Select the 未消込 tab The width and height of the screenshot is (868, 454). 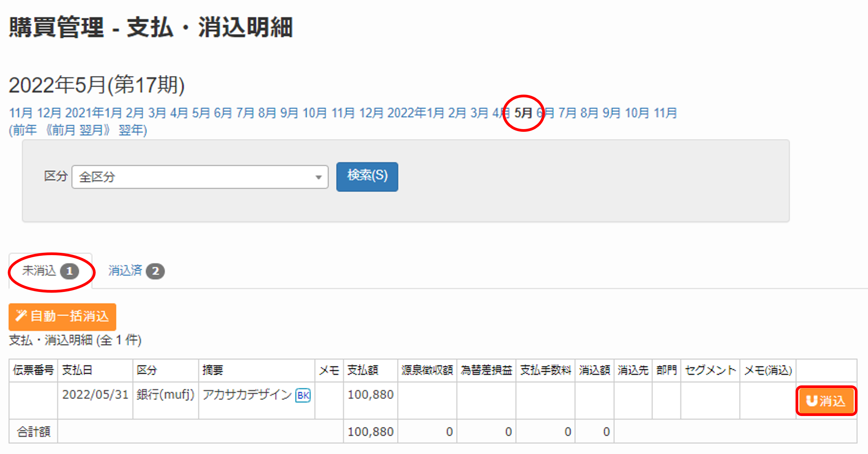[x=50, y=271]
